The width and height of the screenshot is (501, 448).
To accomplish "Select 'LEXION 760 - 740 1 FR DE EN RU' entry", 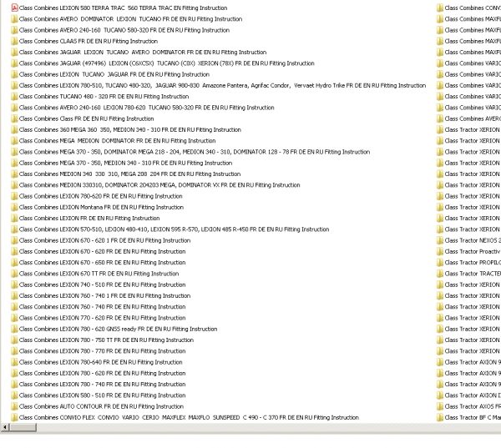I will pyautogui.click(x=104, y=295).
